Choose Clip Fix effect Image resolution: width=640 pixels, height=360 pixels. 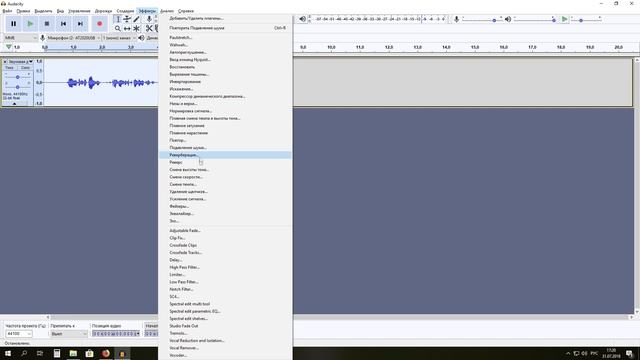pyautogui.click(x=225, y=238)
